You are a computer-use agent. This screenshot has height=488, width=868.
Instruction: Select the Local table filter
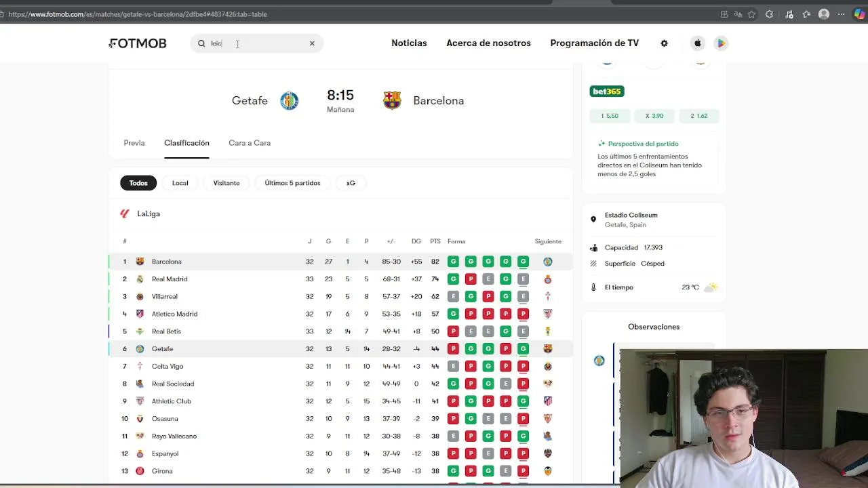(x=180, y=183)
